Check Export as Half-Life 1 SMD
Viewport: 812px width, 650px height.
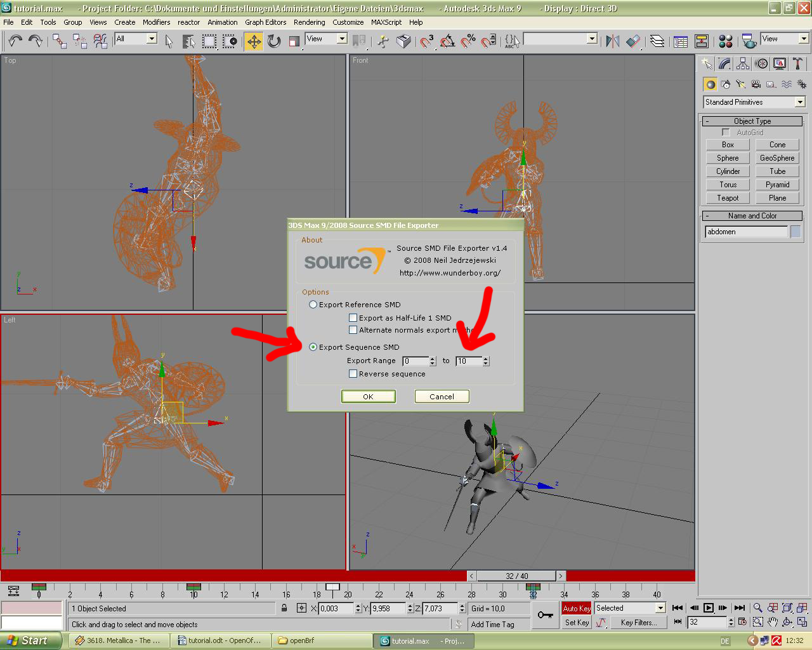[353, 318]
